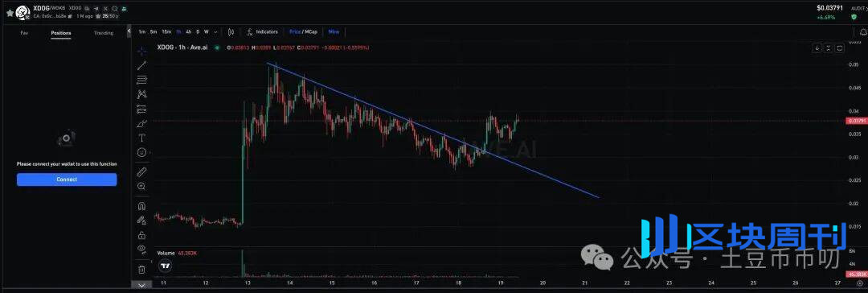Select the Text annotation tool
Screen dimensions: 868x293
click(141, 138)
